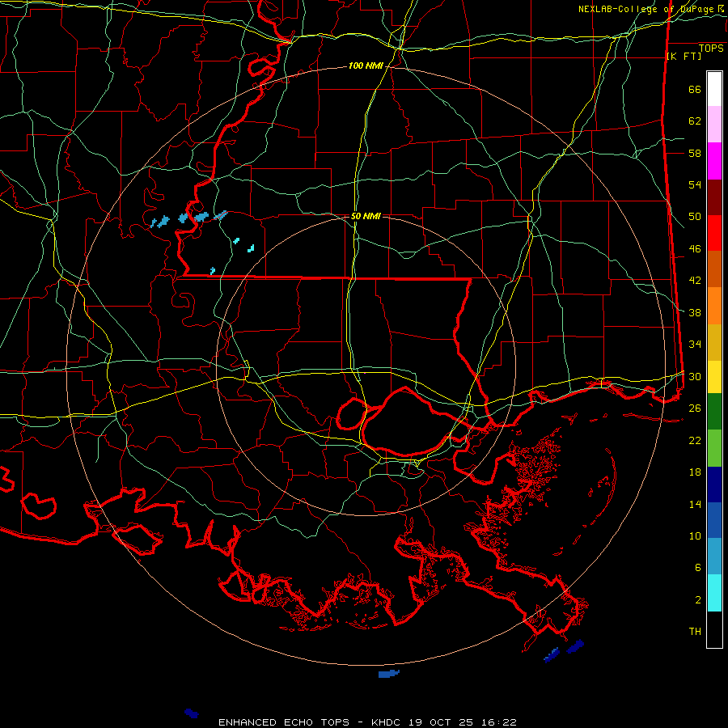The height and width of the screenshot is (728, 728).
Task: Click the '50 NMI' range ring label
Action: (366, 216)
